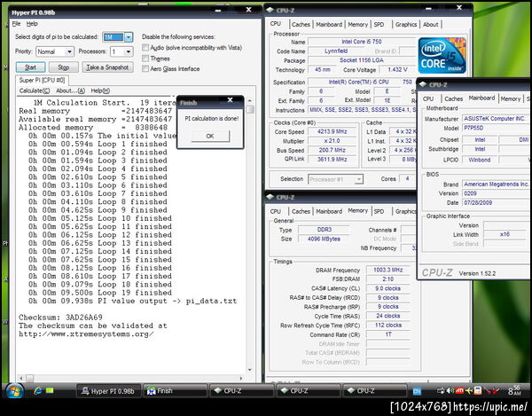The height and width of the screenshot is (416, 532).
Task: Open the About...(A) menu
Action: 71,90
